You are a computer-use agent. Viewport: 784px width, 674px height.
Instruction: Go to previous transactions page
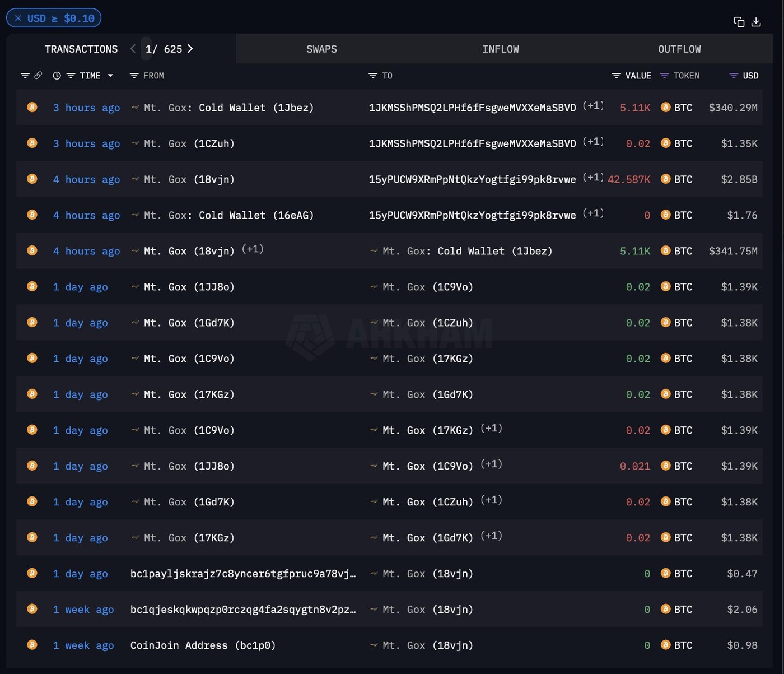pos(133,49)
